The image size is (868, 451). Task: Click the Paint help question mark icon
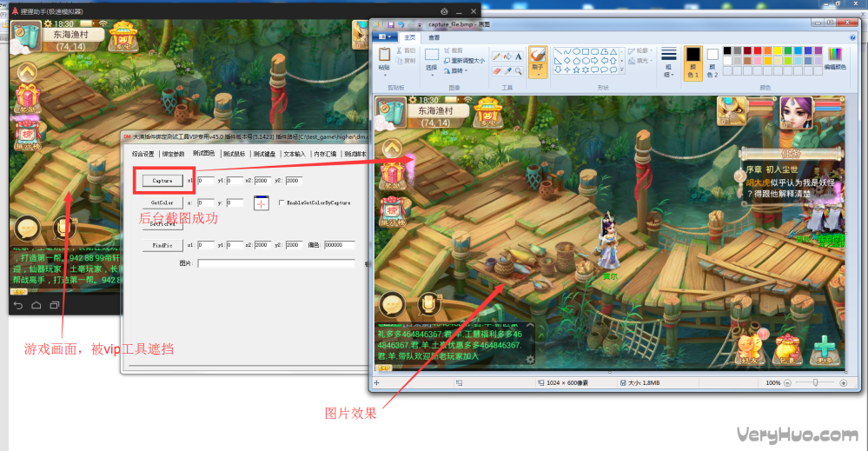[852, 37]
